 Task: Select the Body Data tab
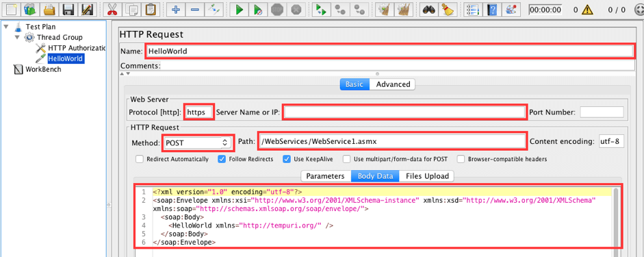375,176
